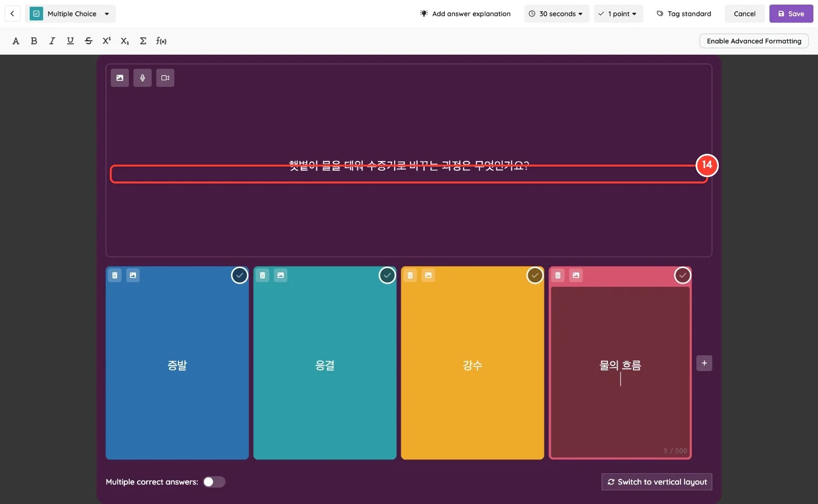
Task: Apply strikethrough formatting
Action: tap(88, 41)
